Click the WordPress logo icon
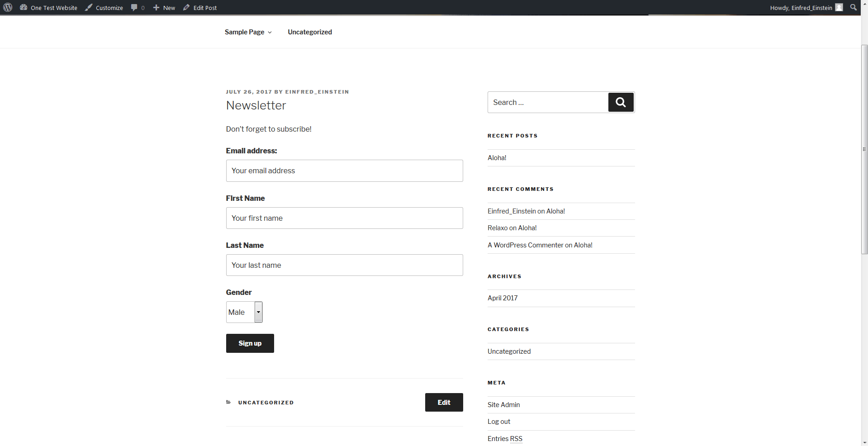 [8, 8]
